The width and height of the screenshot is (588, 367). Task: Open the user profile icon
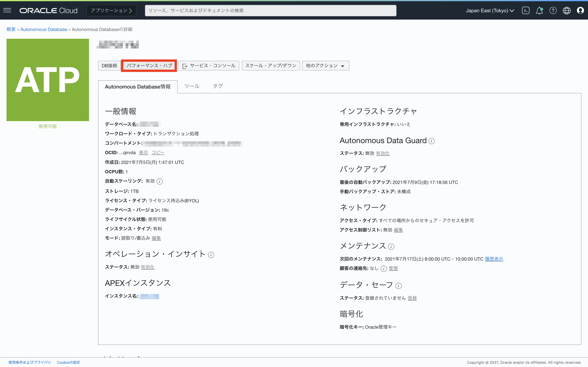coord(581,10)
